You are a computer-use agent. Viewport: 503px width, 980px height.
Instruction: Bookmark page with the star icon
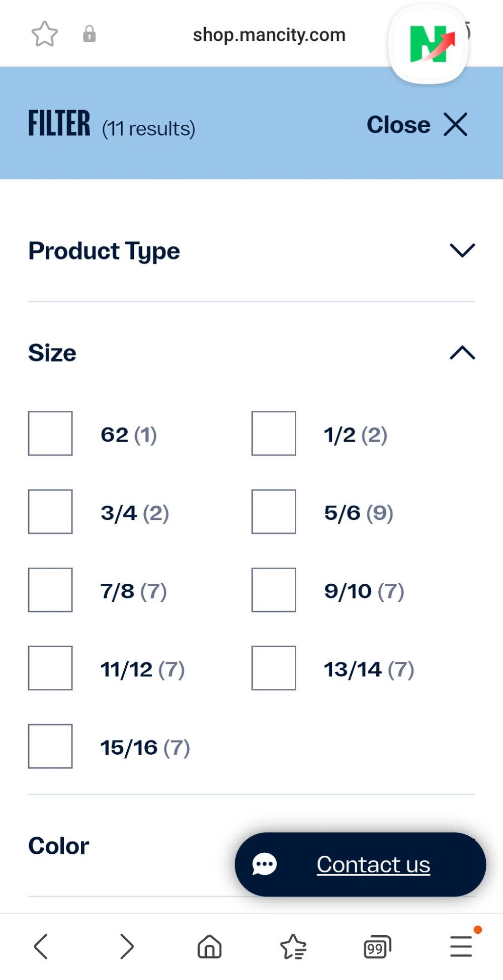[x=45, y=34]
